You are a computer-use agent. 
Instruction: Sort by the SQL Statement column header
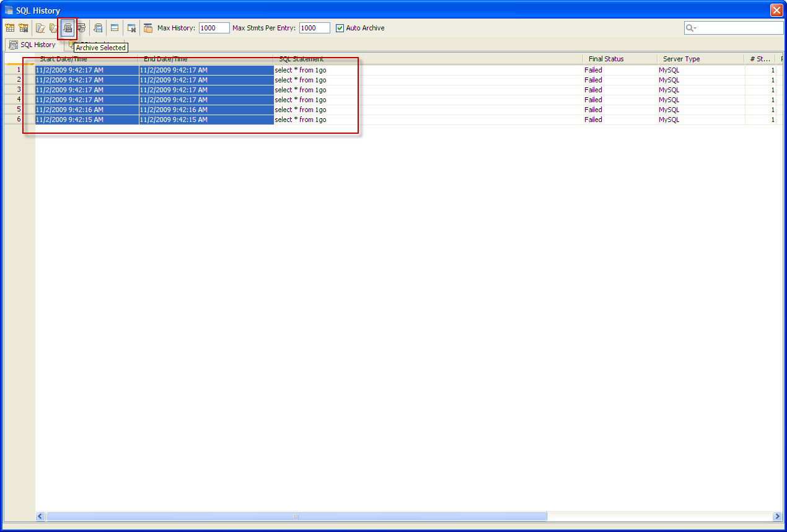point(428,59)
